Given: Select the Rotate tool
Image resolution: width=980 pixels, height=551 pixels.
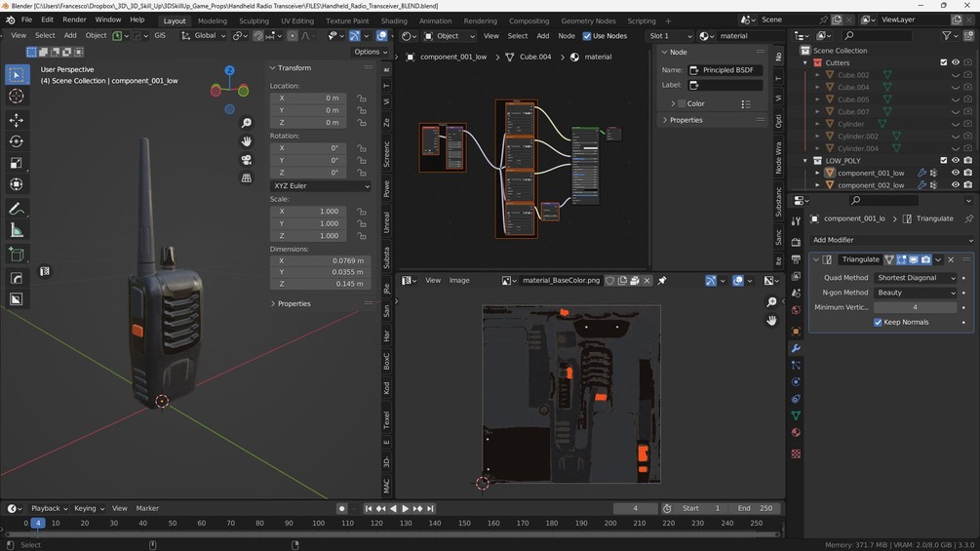Looking at the screenshot, I should 17,141.
